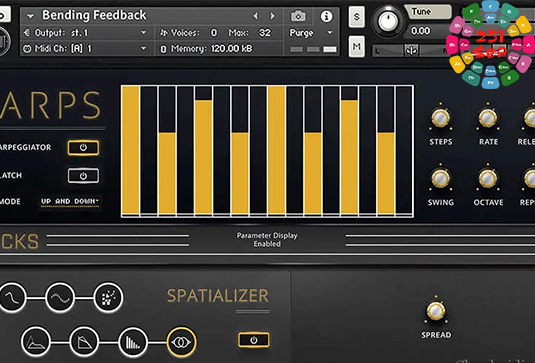Expand the Bending Feedback preset arrow
This screenshot has width=535, height=363.
tap(30, 16)
